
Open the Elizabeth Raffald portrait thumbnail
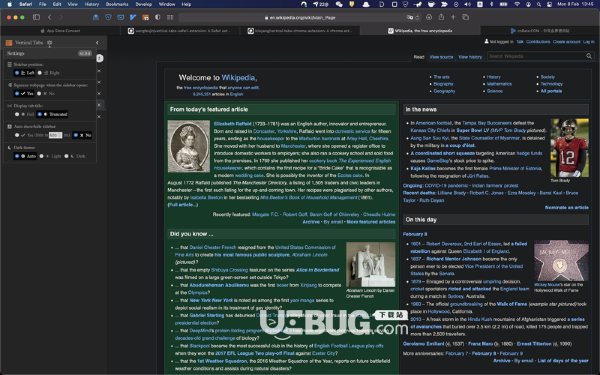tap(189, 146)
